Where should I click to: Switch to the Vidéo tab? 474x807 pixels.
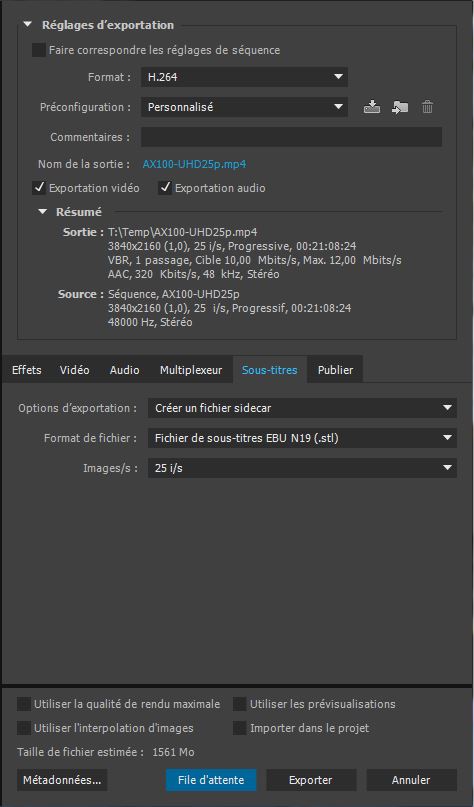pos(75,370)
